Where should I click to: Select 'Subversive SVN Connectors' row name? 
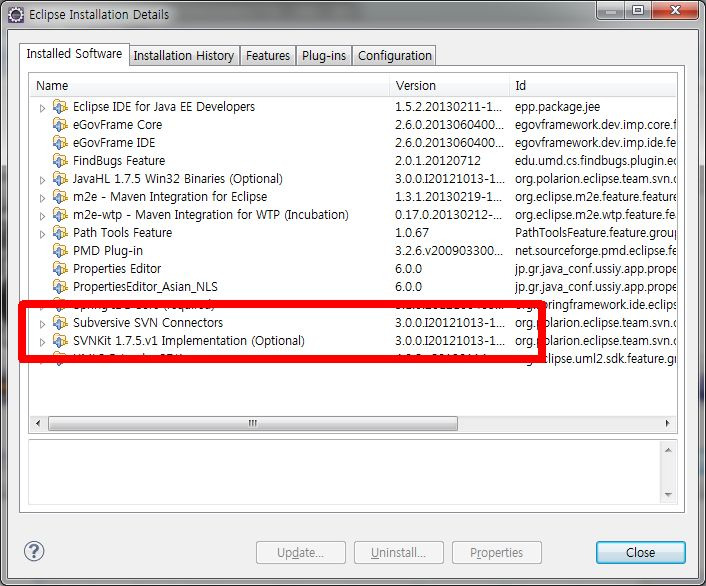(x=148, y=323)
